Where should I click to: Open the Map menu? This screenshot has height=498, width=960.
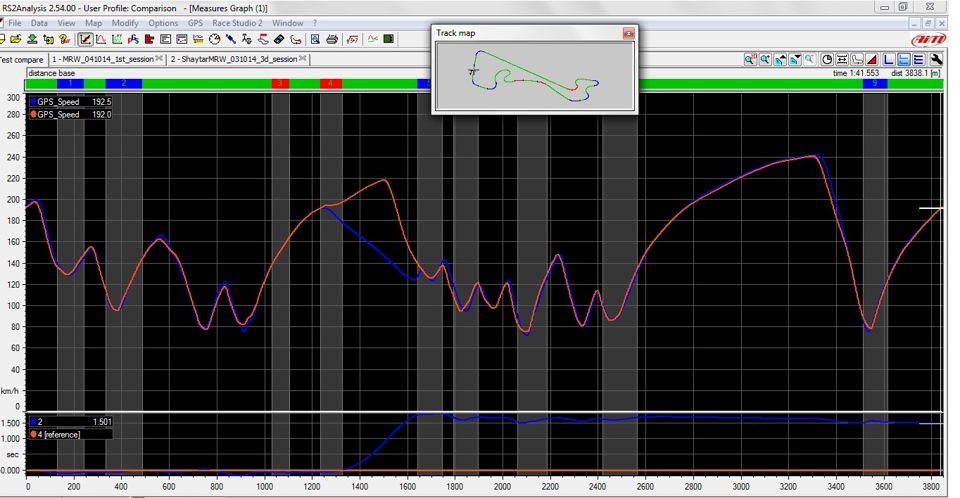pos(93,23)
